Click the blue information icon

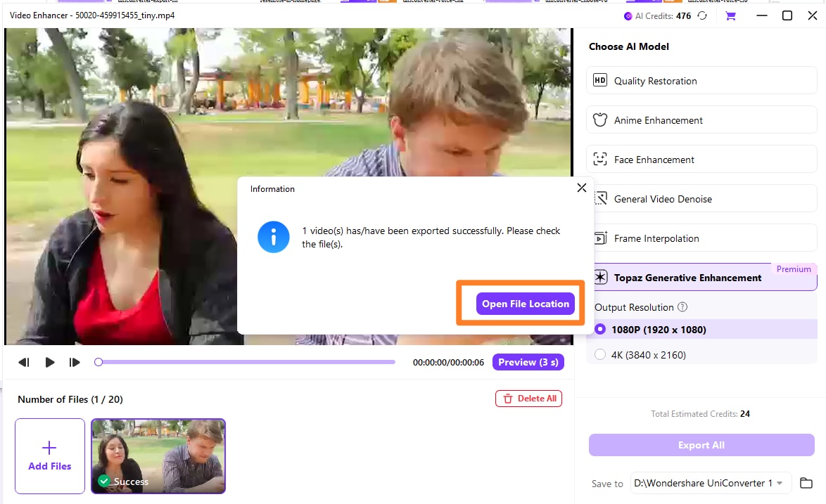(274, 238)
